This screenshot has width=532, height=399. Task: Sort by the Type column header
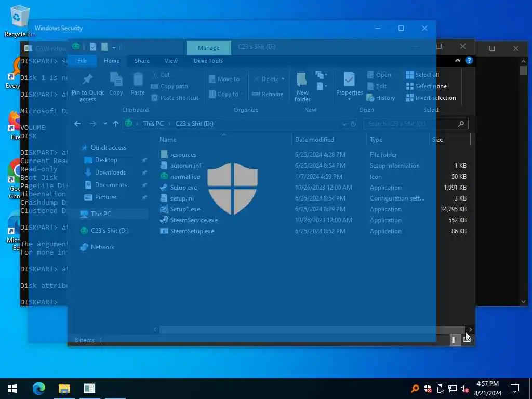[398, 139]
